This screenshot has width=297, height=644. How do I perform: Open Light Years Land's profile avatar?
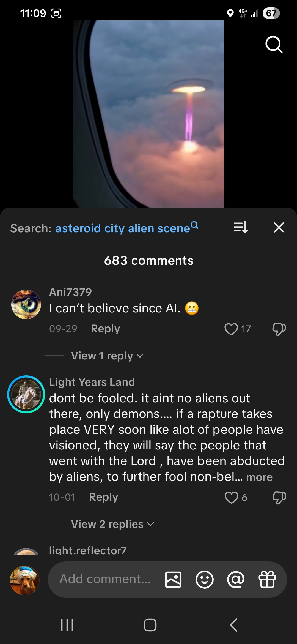[26, 394]
